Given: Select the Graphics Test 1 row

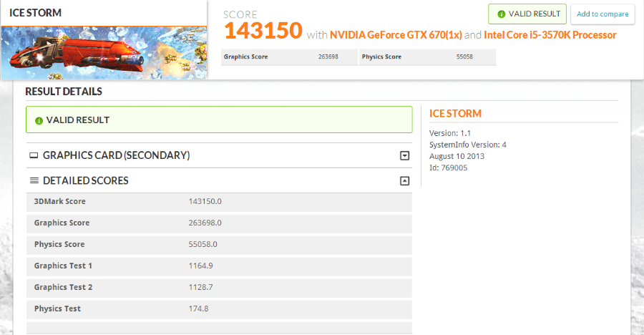Looking at the screenshot, I should (x=219, y=266).
